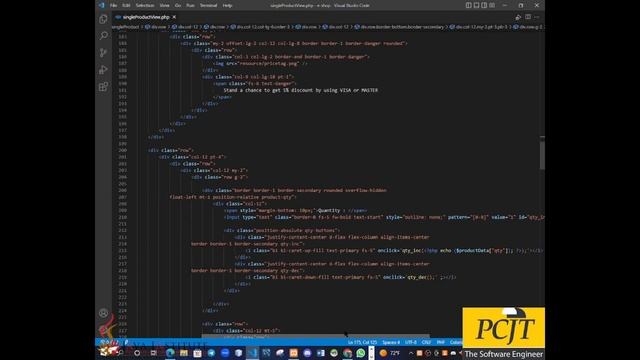Select the singleProductView.php editor tab
The height and width of the screenshot is (360, 640).
click(x=145, y=17)
